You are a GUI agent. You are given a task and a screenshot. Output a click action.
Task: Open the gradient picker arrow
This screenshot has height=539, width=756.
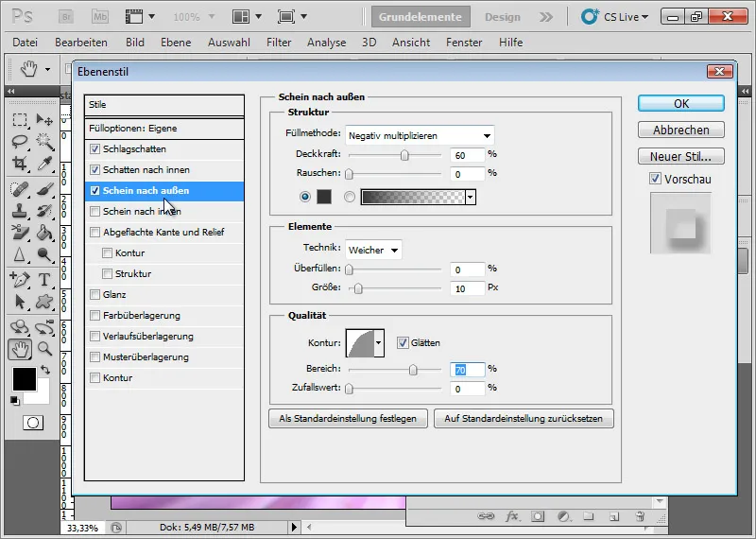click(x=471, y=197)
